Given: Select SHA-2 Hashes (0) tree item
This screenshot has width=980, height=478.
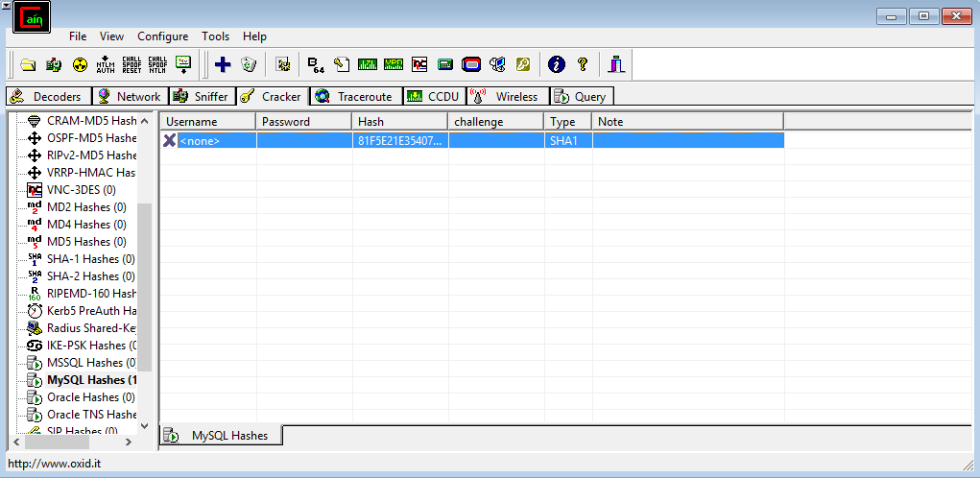Looking at the screenshot, I should [x=91, y=276].
